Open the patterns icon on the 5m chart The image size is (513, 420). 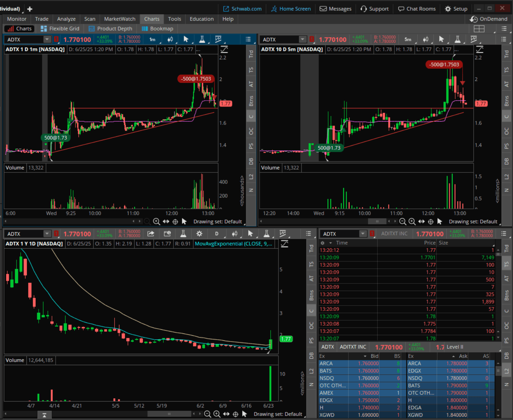click(x=474, y=39)
